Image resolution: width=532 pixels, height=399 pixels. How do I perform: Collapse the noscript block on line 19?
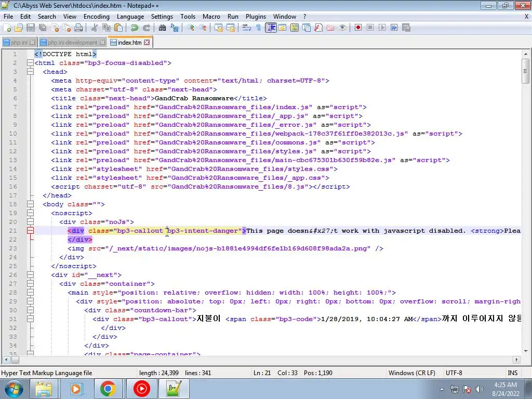click(x=30, y=213)
